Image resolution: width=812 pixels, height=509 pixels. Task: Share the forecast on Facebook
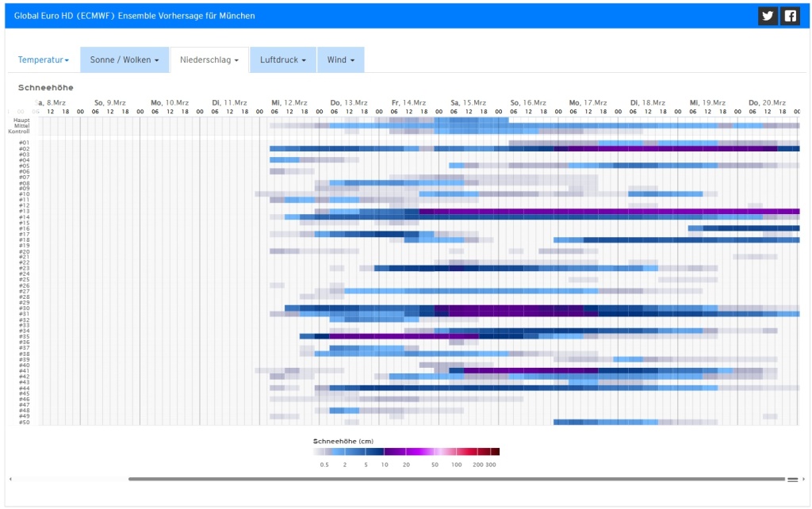[790, 16]
